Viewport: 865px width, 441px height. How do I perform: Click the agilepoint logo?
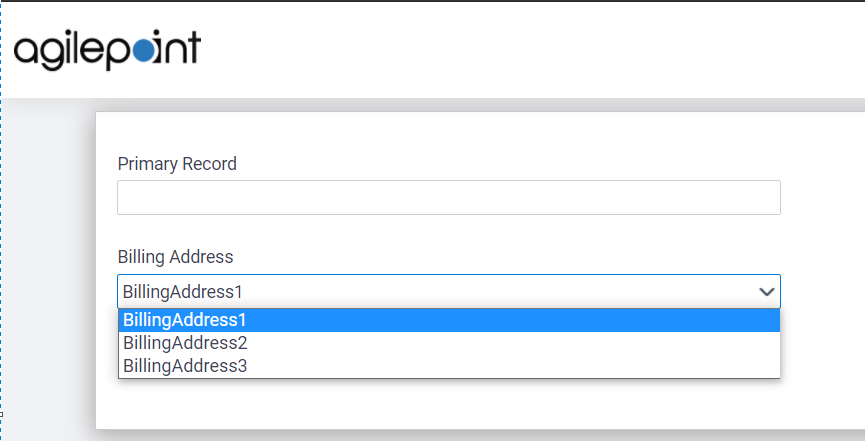coord(107,50)
